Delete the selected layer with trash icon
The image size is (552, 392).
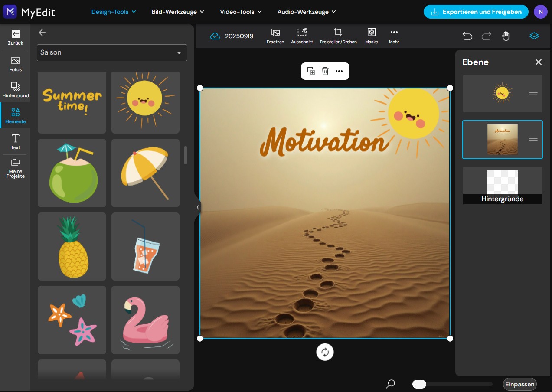pos(325,71)
